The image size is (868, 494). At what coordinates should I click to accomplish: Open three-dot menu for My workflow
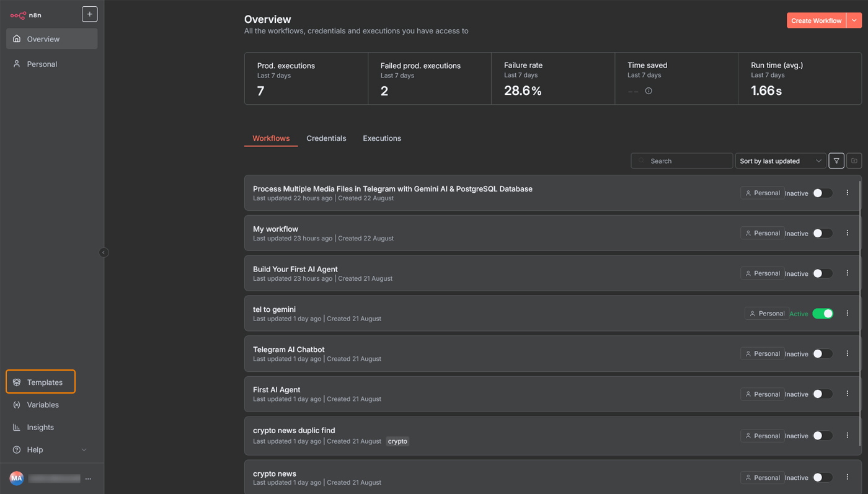(x=848, y=233)
